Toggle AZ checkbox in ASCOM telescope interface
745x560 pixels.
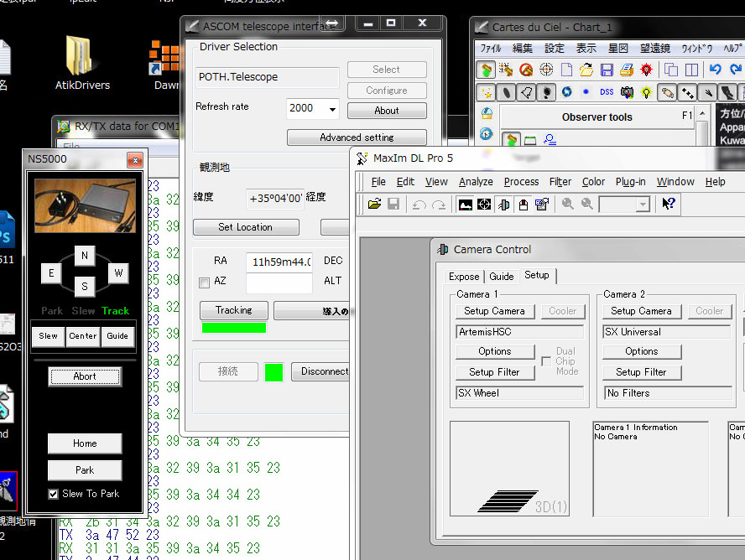[205, 283]
